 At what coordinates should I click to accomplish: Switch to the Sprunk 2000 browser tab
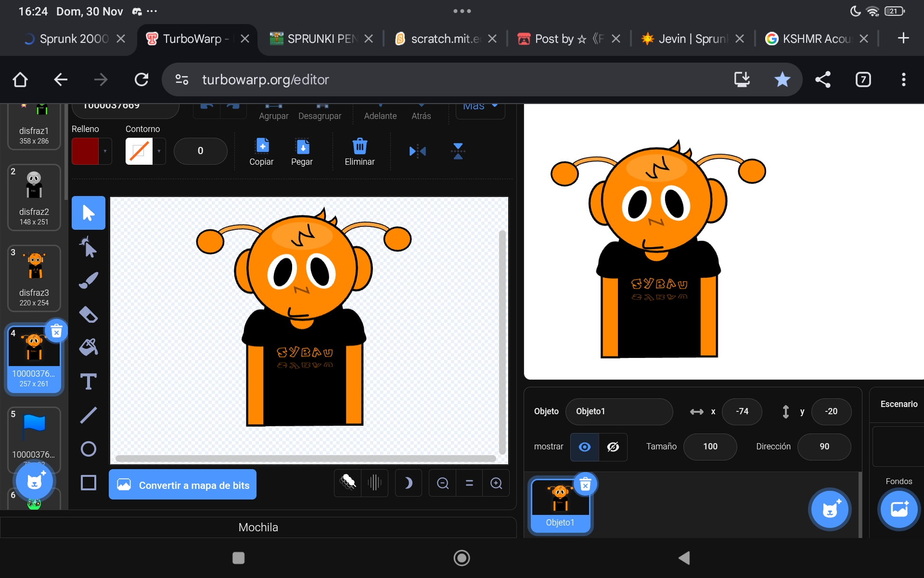point(73,39)
